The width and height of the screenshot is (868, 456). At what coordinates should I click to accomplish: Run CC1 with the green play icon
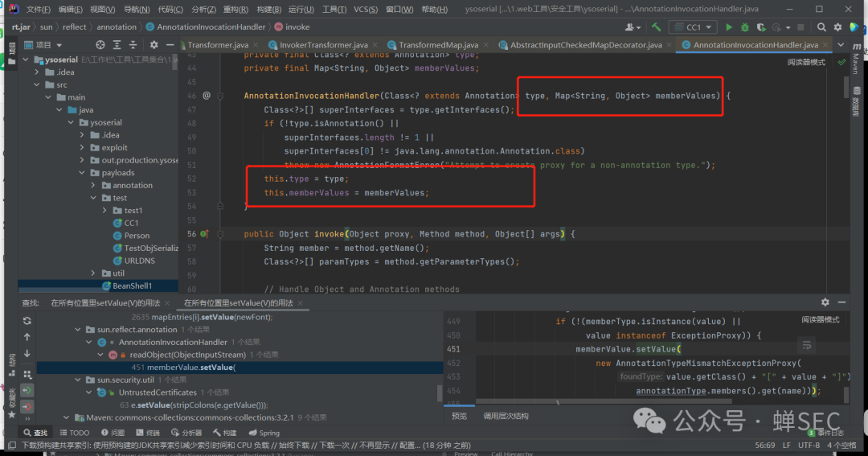click(x=729, y=27)
